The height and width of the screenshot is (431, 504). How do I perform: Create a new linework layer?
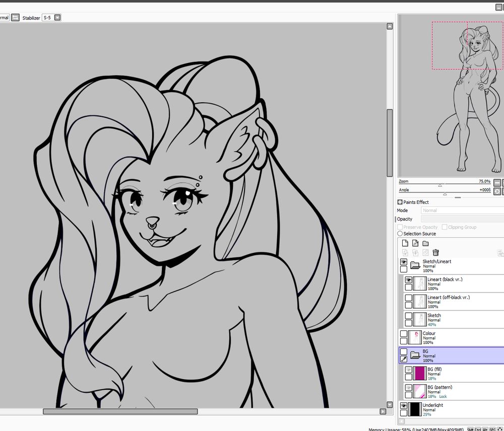tap(415, 243)
